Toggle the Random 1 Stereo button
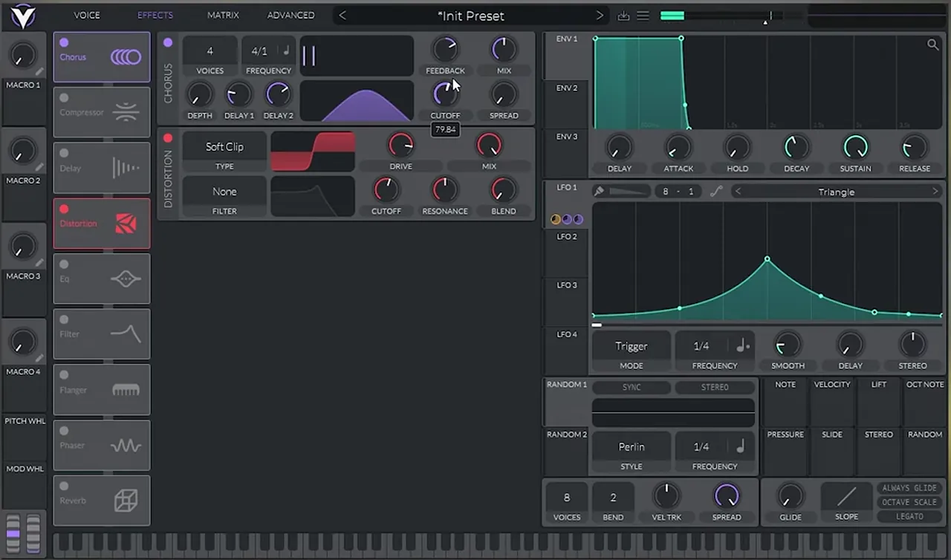 [x=715, y=387]
